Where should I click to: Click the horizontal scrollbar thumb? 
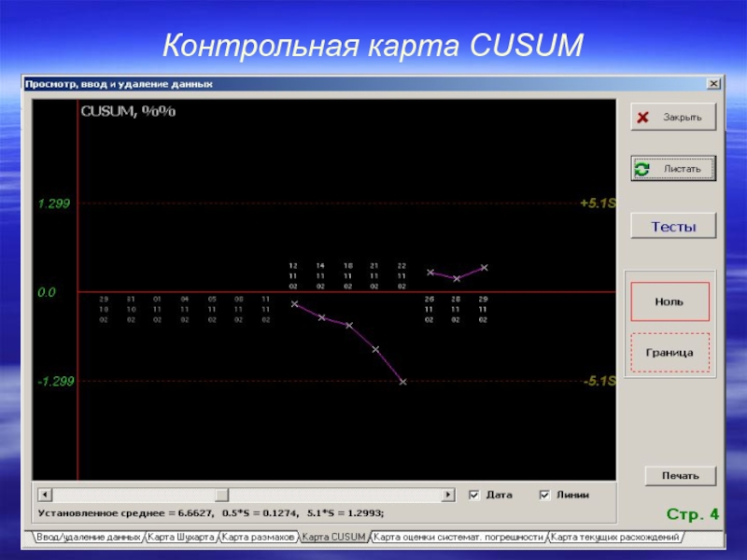(221, 495)
